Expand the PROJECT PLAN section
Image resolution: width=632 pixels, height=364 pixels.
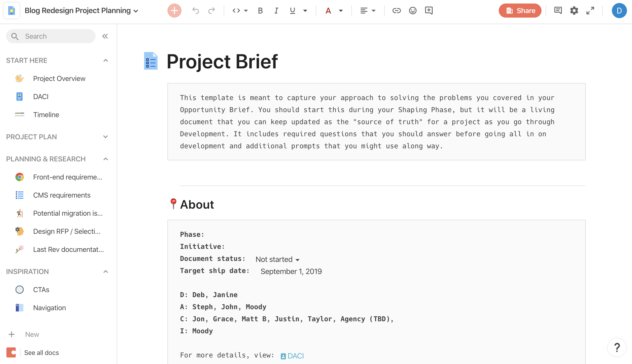click(x=106, y=137)
